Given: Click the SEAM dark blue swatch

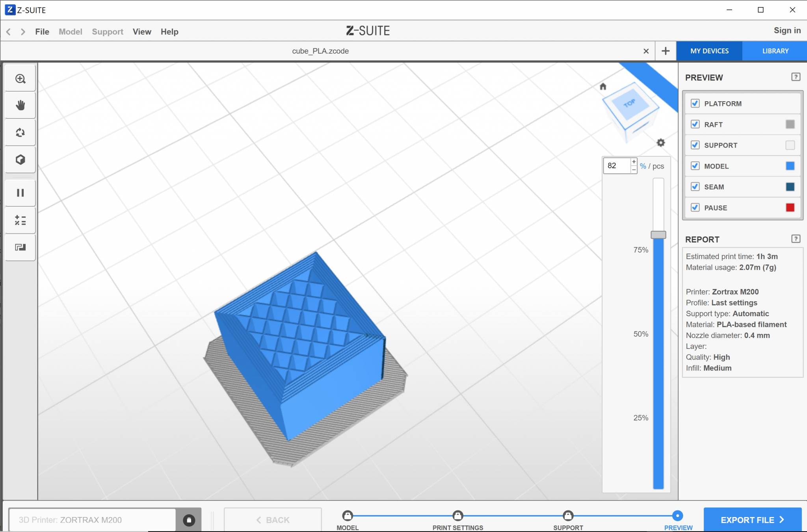Looking at the screenshot, I should pyautogui.click(x=790, y=187).
